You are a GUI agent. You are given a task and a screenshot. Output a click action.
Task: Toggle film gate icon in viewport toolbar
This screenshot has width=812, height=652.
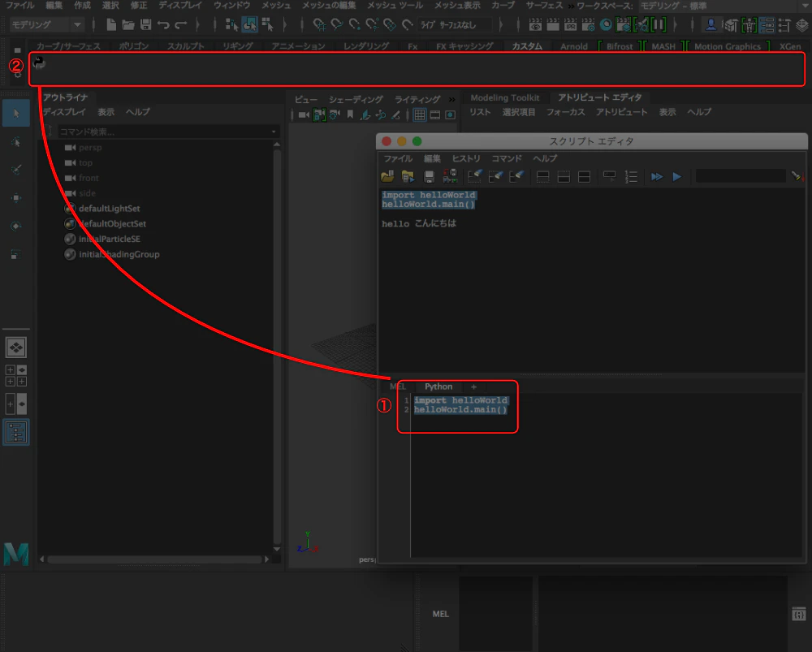tap(435, 115)
